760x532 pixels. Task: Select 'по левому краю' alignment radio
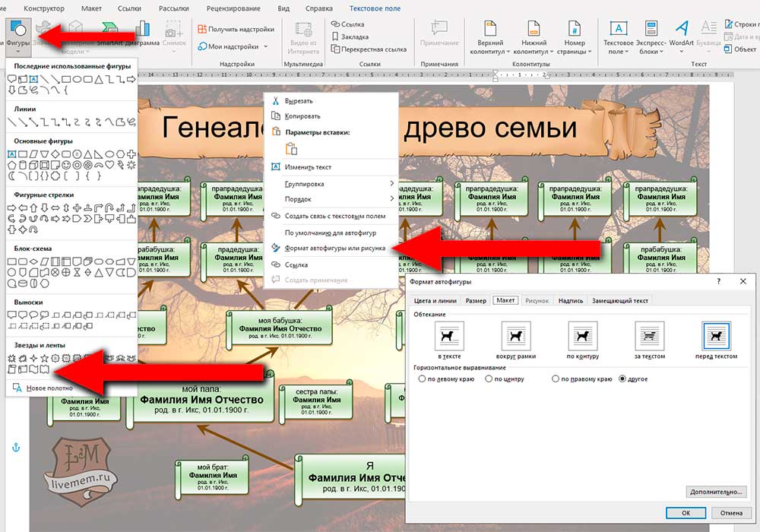[x=423, y=378]
